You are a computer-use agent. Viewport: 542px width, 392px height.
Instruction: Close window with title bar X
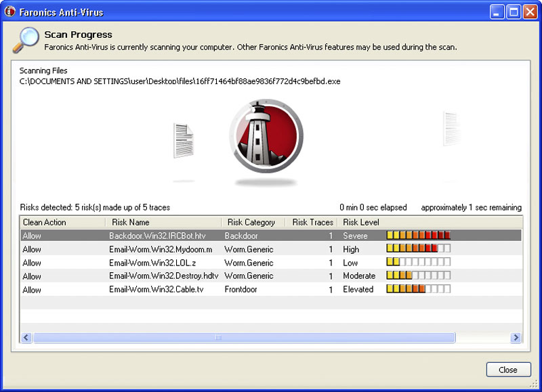click(x=530, y=12)
